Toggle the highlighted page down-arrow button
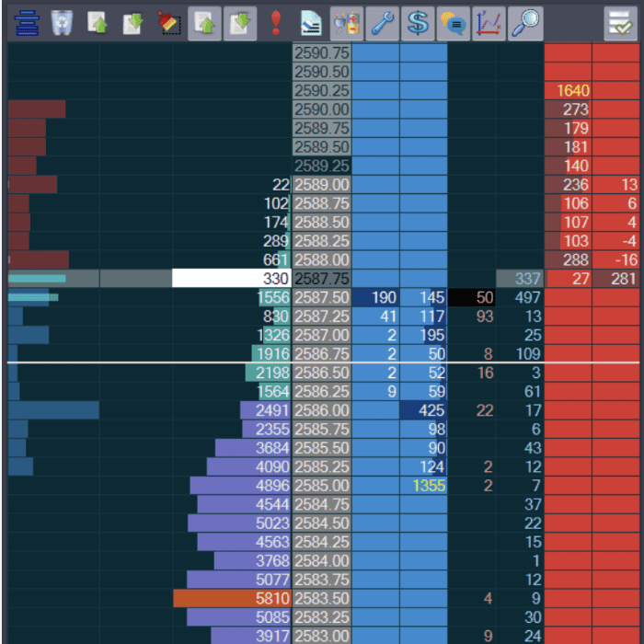The height and width of the screenshot is (644, 644). [x=240, y=23]
